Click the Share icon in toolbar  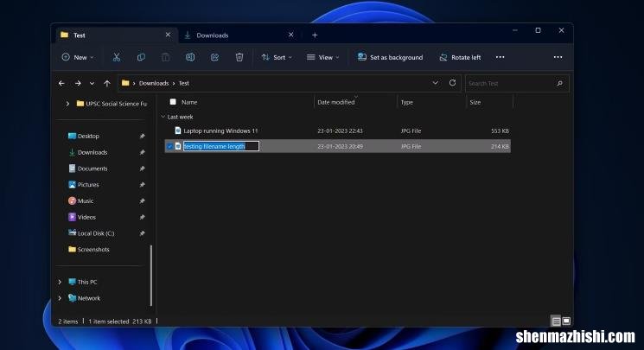point(214,57)
